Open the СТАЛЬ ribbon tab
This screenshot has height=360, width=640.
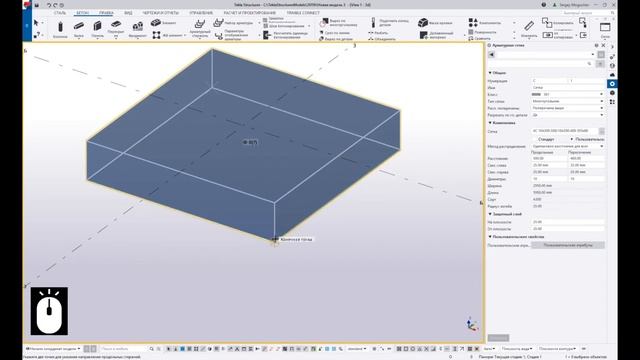[x=60, y=13]
